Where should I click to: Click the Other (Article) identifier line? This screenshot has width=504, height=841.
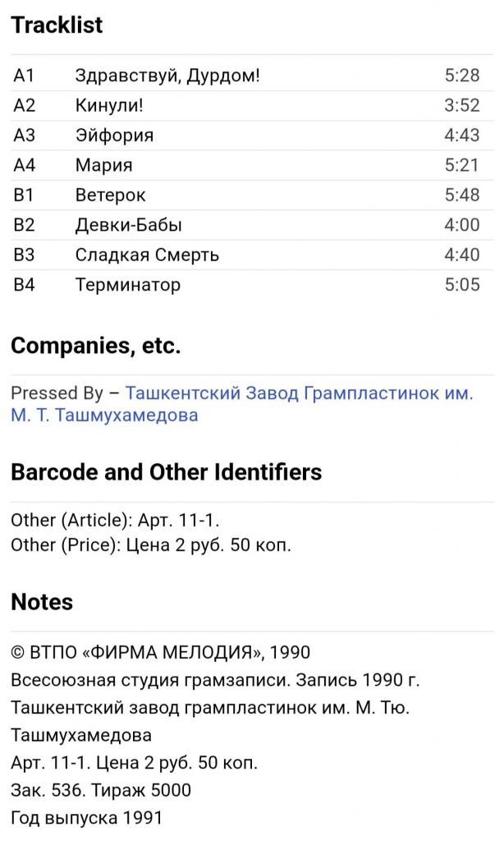[x=115, y=520]
